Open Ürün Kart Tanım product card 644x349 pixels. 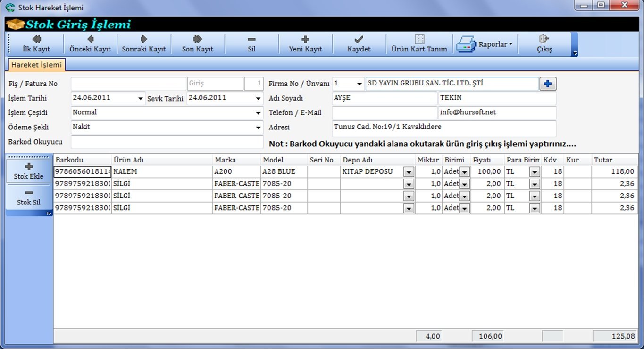click(419, 44)
